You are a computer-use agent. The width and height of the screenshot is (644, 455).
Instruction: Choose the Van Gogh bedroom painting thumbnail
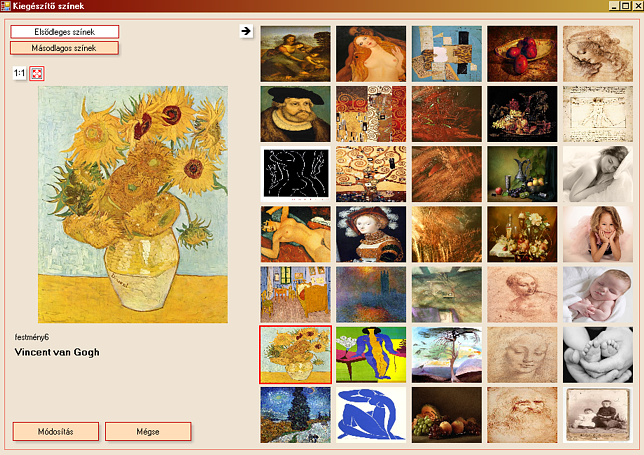point(295,294)
